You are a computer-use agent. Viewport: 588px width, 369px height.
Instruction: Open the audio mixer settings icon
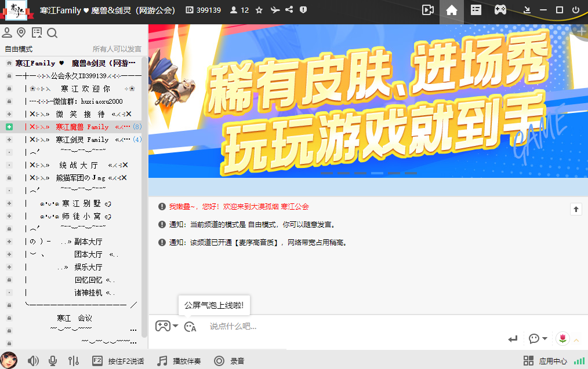point(74,361)
